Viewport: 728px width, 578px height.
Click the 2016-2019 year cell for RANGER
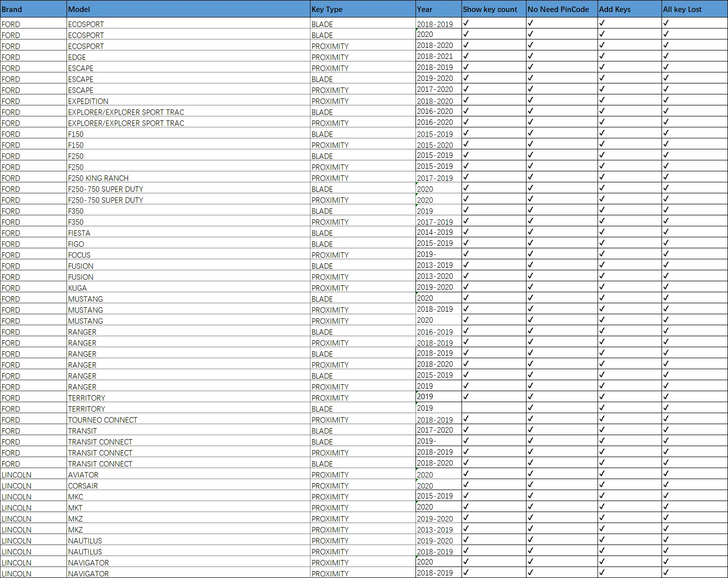(x=438, y=332)
